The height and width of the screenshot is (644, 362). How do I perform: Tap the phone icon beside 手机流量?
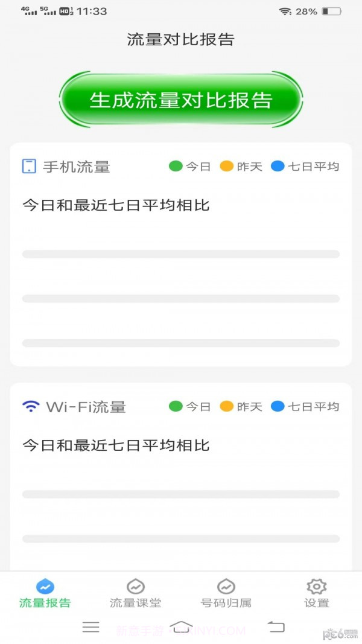click(28, 165)
